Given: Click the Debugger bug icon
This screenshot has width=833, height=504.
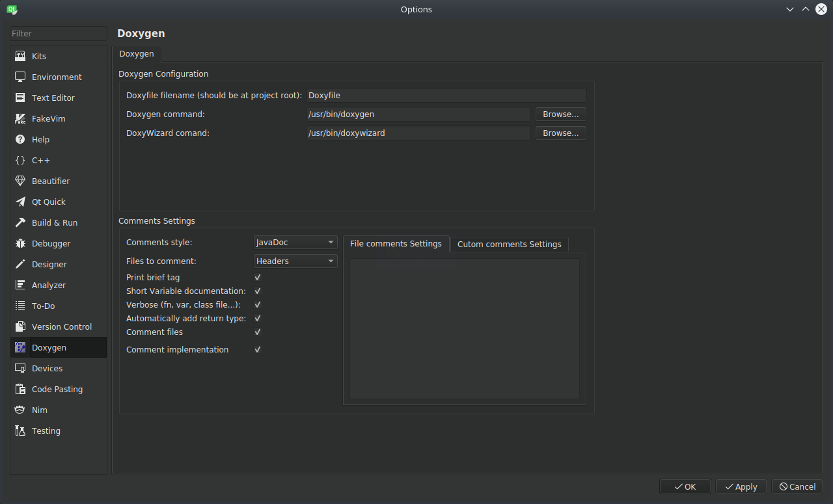Looking at the screenshot, I should (20, 244).
